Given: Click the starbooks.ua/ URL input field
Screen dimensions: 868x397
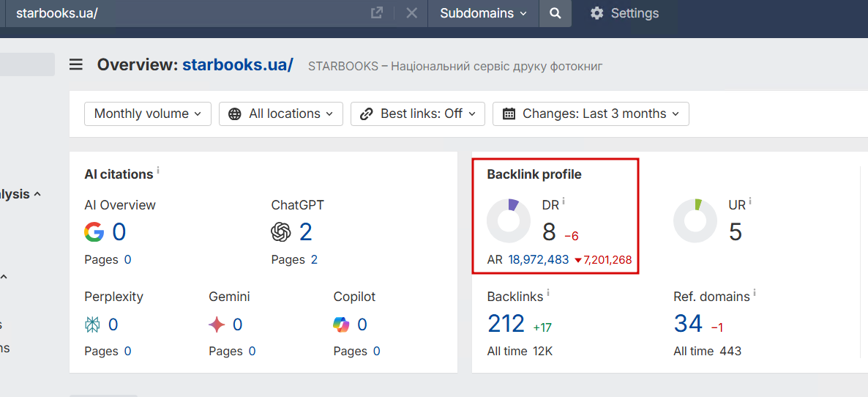Looking at the screenshot, I should click(x=183, y=13).
